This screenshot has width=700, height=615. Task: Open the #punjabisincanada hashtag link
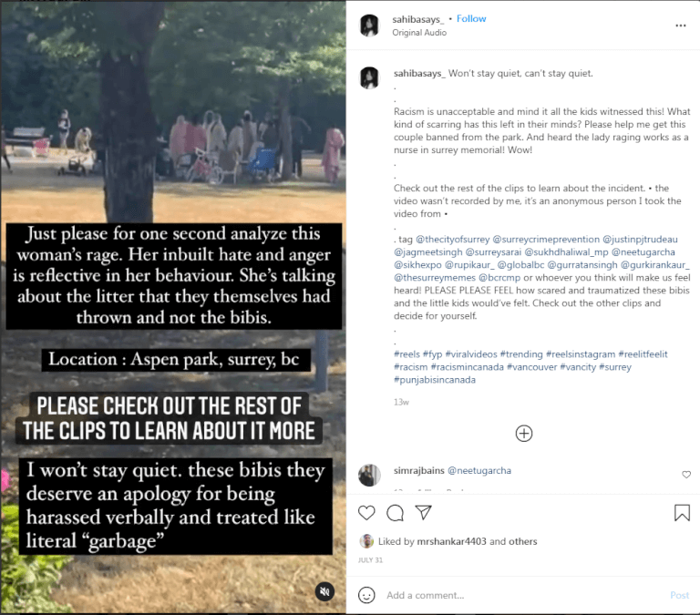tap(435, 380)
